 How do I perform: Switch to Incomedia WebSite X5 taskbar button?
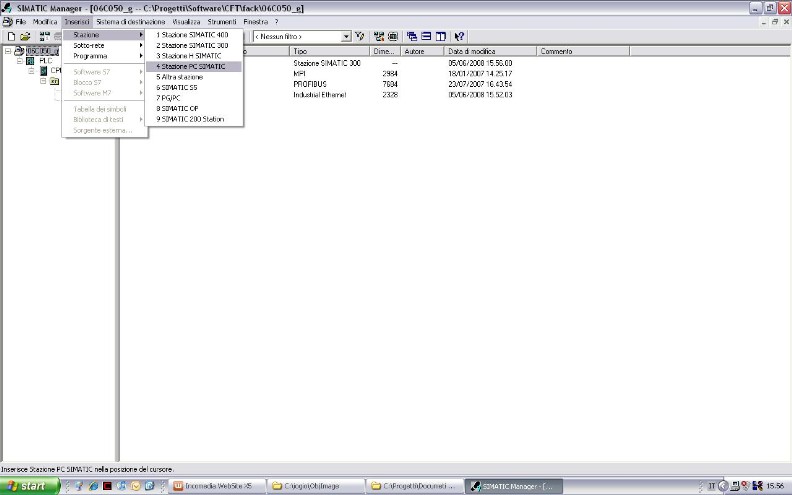[218, 486]
